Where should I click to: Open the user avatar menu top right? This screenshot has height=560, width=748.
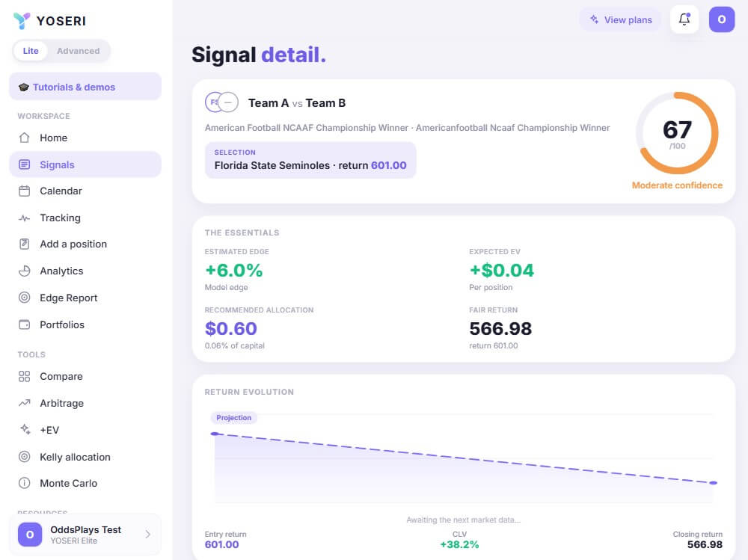[x=721, y=19]
